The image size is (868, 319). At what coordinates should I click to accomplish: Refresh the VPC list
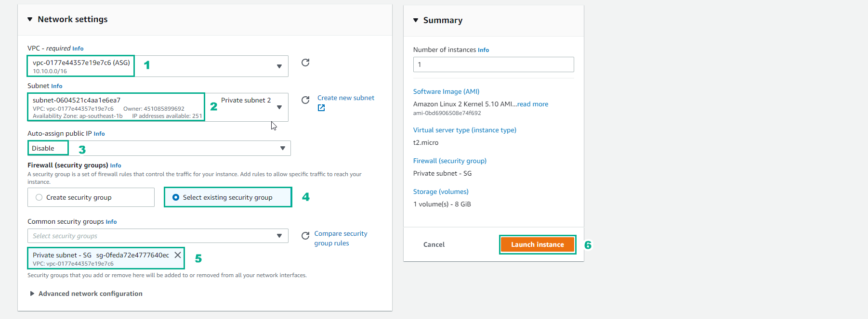[x=305, y=63]
